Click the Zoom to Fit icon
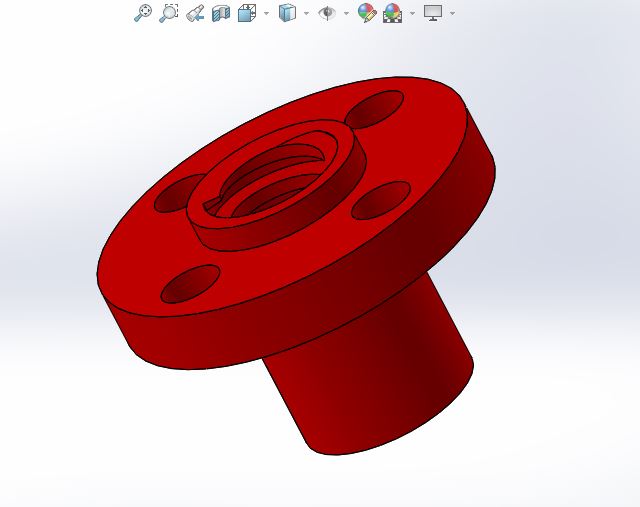 (x=143, y=13)
